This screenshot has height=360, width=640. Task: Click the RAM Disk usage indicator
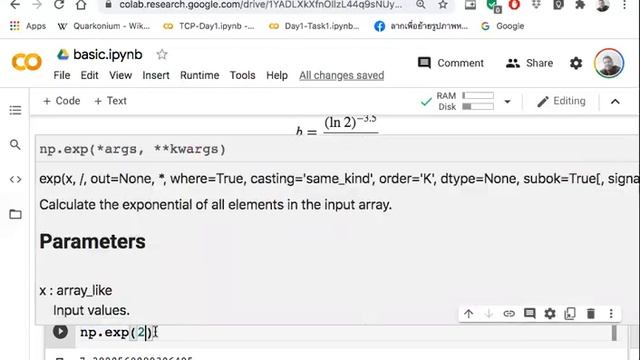point(465,101)
